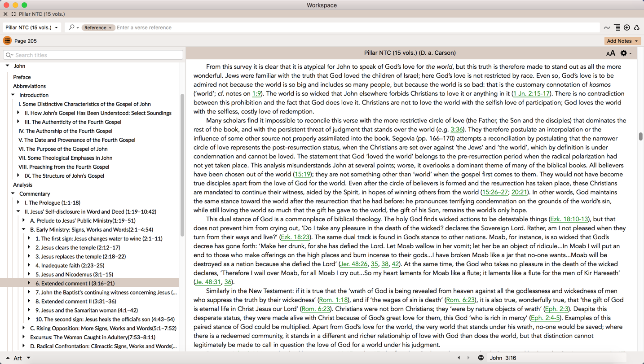Open 'VI. The Purpose of the Gospel of John'
The width and height of the screenshot is (644, 364).
(x=63, y=149)
